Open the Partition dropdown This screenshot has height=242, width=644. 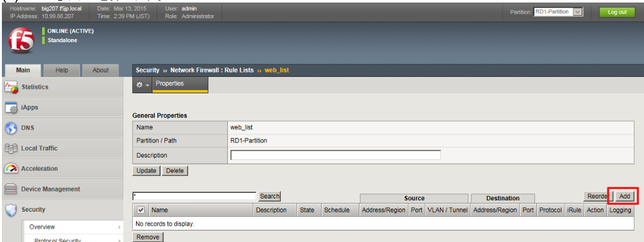coord(558,12)
